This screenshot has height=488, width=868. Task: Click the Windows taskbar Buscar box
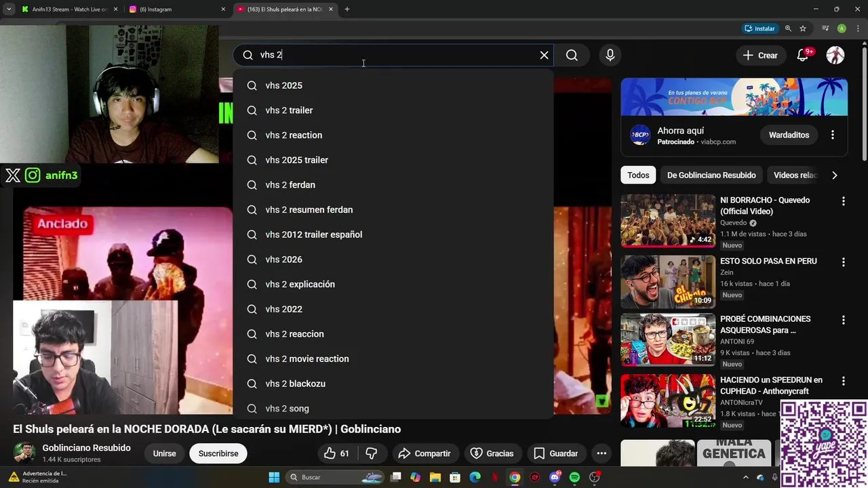[x=335, y=477]
